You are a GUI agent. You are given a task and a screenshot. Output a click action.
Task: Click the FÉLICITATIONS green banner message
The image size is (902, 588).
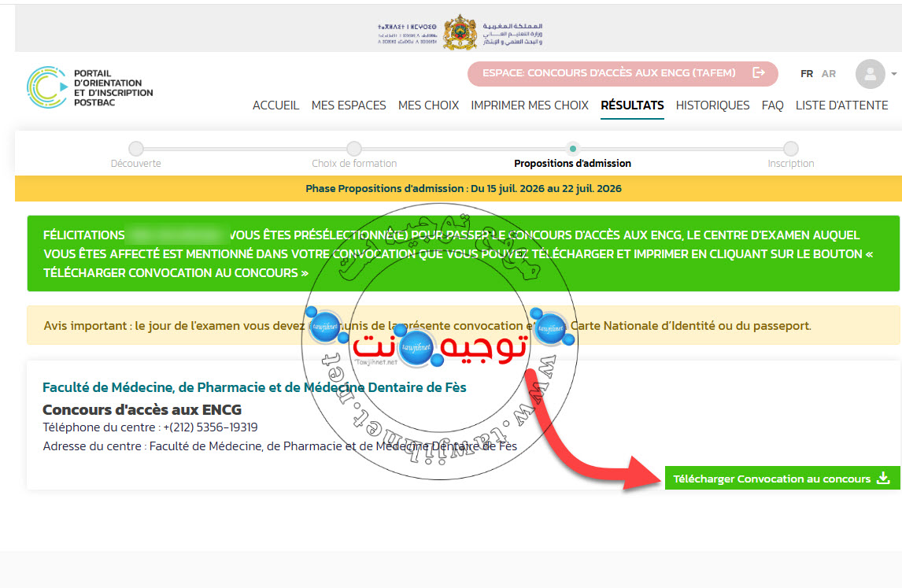pyautogui.click(x=463, y=253)
